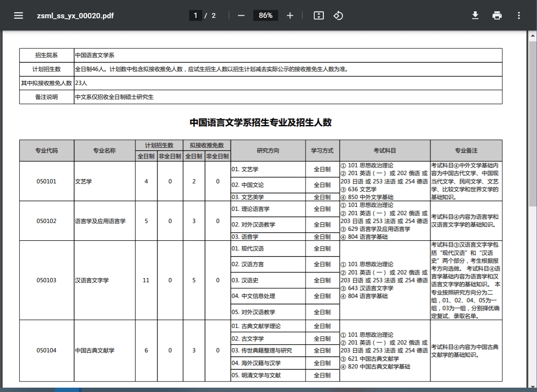537x392 pixels.
Task: Click the heading 中国语言文学系招生专业及招生人数
Action: 261,122
